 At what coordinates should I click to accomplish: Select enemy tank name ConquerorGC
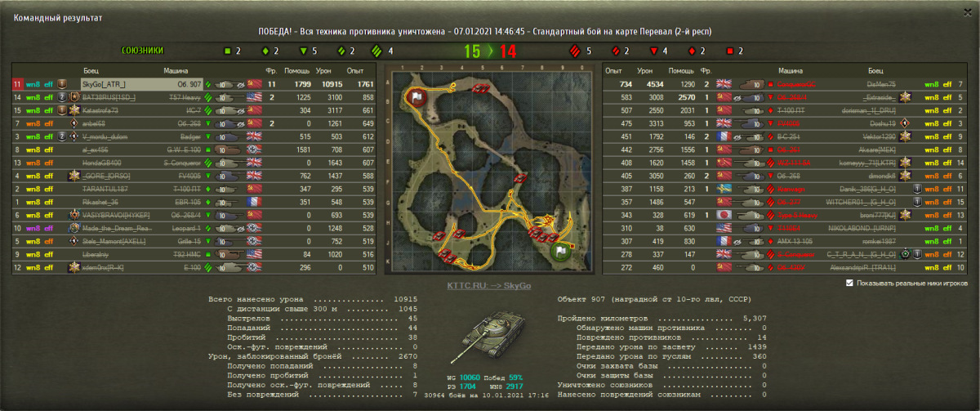[797, 84]
